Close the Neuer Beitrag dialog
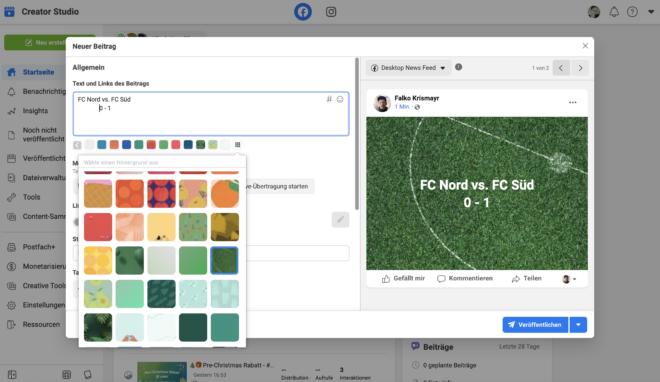The image size is (660, 382). [585, 46]
